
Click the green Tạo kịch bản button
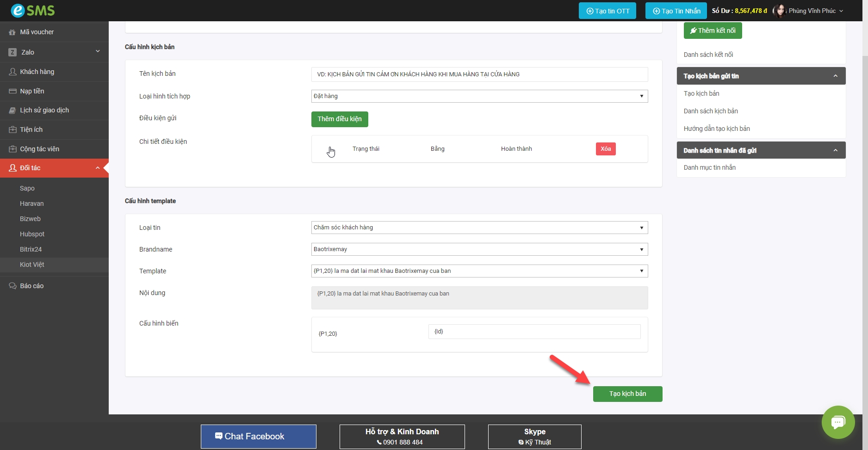627,394
